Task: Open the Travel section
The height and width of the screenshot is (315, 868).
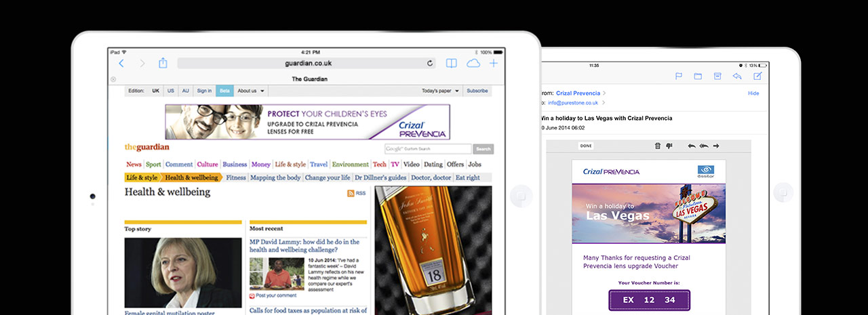Action: coord(319,165)
